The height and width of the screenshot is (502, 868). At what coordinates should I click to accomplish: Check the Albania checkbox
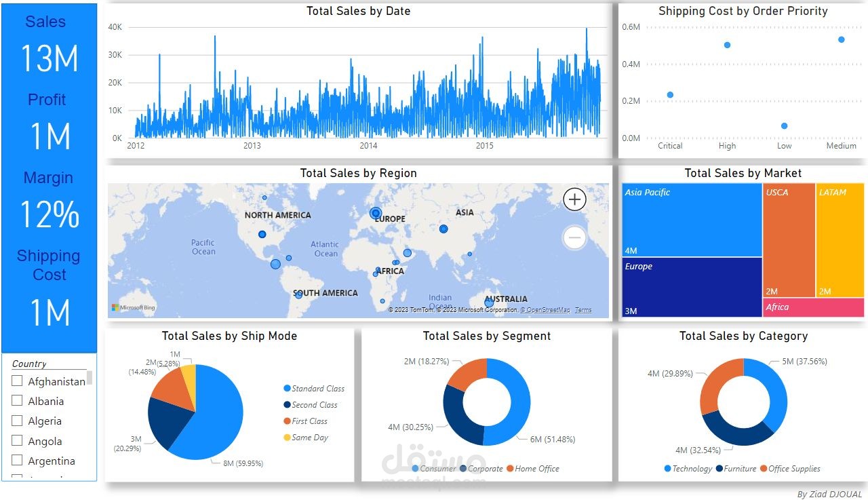point(17,400)
